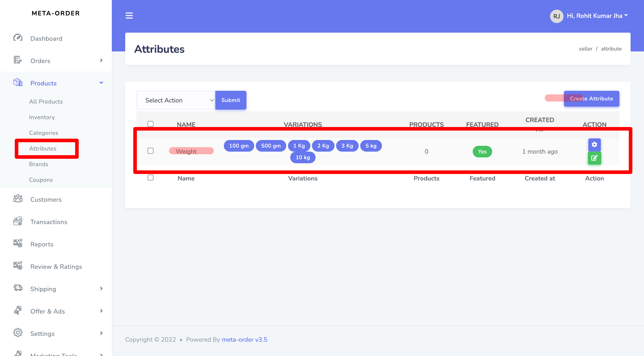Click the Customers people icon

[x=18, y=199]
